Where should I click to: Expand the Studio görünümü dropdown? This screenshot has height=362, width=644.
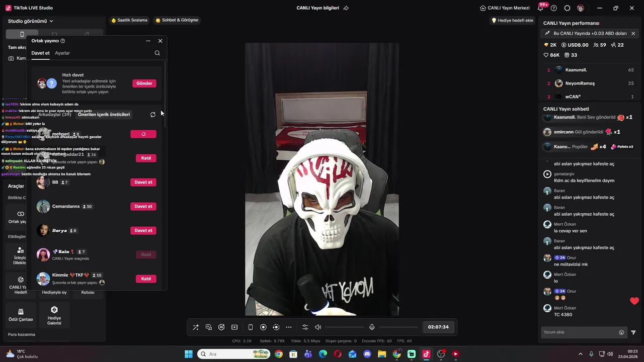[x=31, y=21]
